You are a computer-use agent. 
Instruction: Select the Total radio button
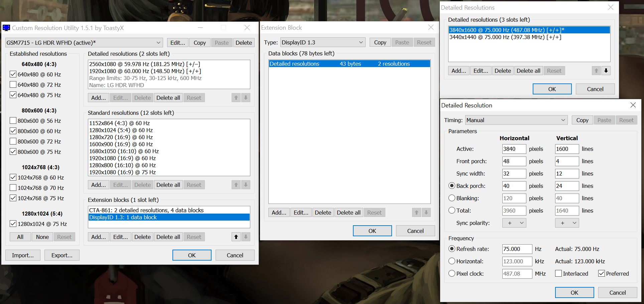click(452, 211)
